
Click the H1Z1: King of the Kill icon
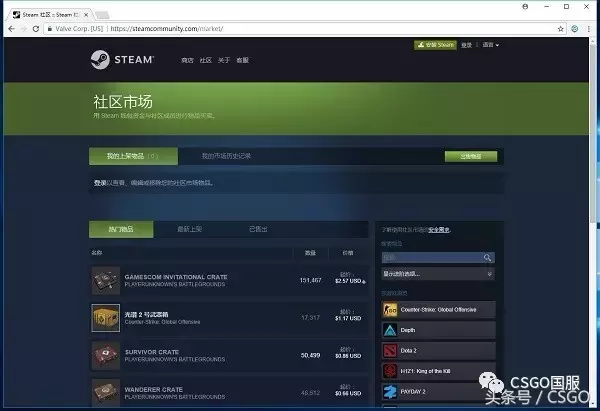[x=390, y=371]
